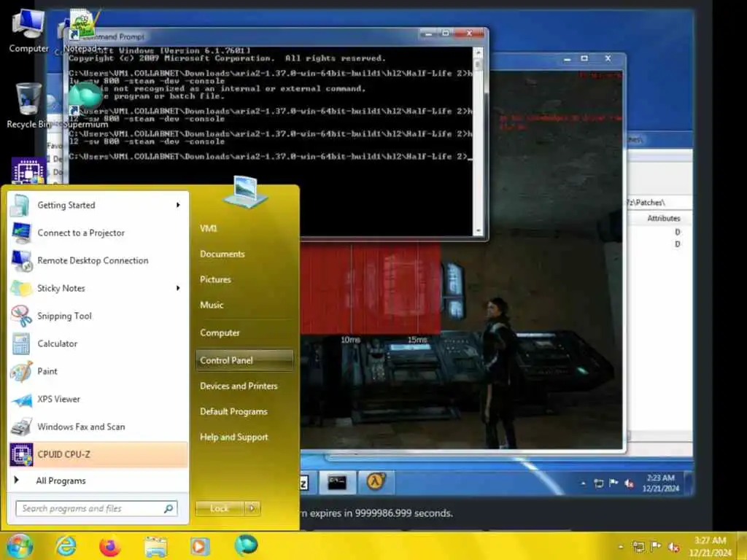Launch Remote Desktop Connection
Viewport: 747px width, 560px height.
98,260
